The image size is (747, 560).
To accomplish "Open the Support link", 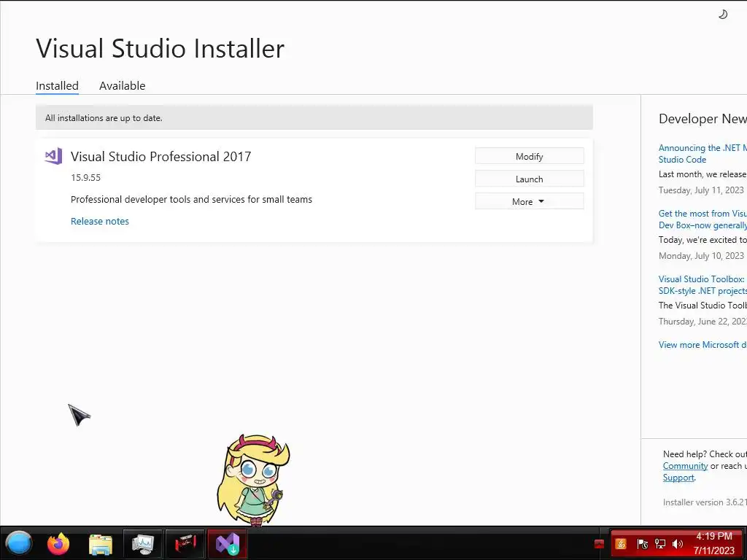I will click(678, 478).
